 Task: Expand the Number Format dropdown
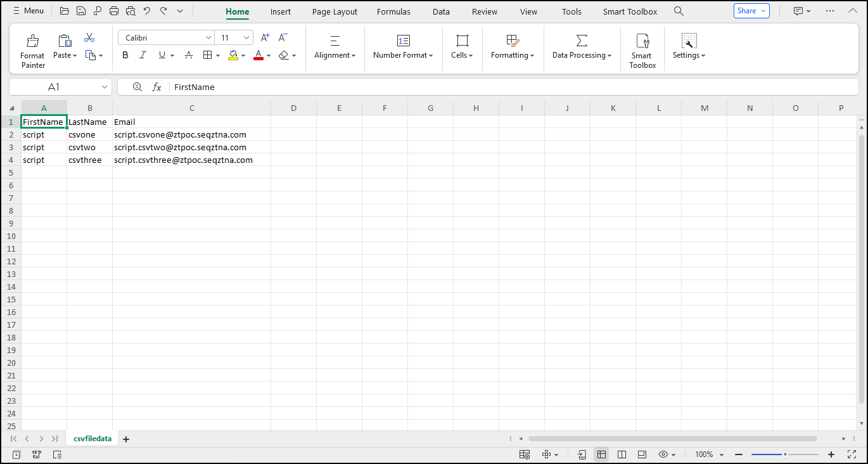(x=403, y=55)
